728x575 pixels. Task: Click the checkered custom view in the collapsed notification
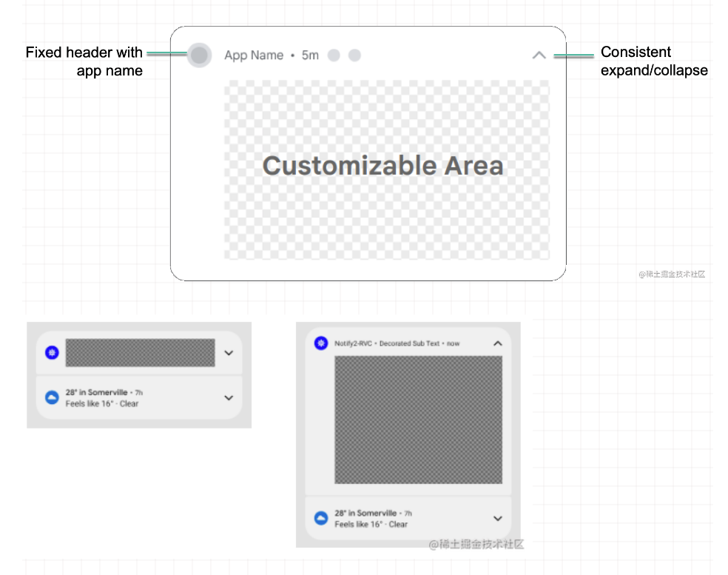[x=140, y=353]
